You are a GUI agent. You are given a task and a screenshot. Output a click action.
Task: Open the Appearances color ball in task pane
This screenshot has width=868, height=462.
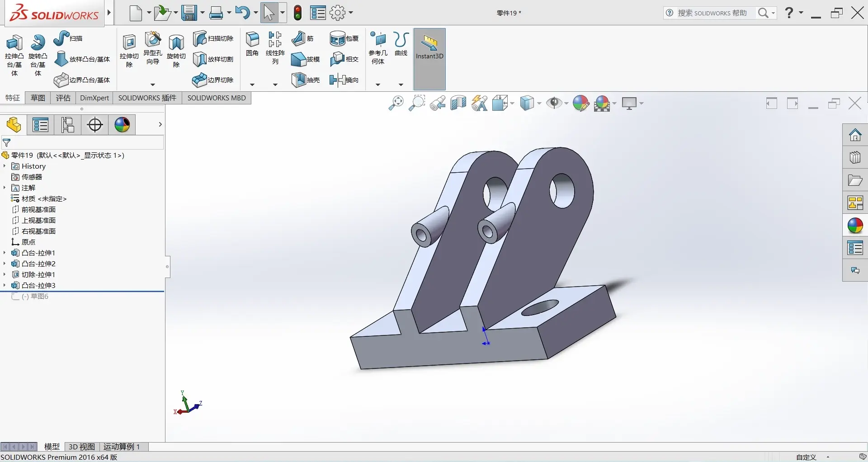coord(855,225)
